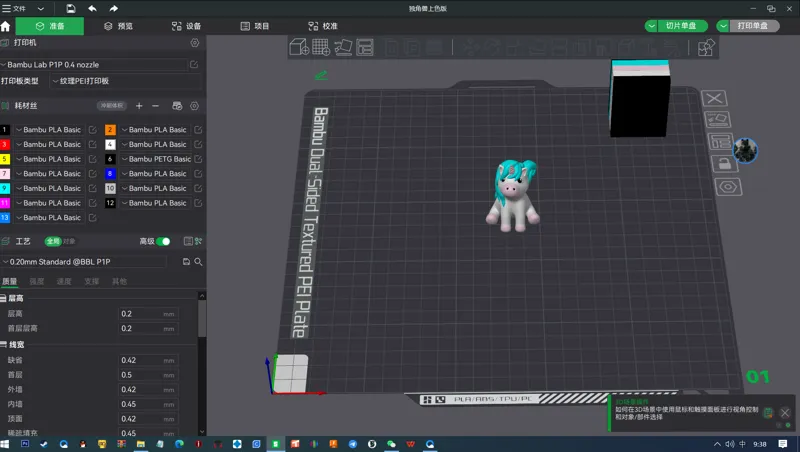Edit filament 1 preset
The image size is (800, 452).
point(92,130)
